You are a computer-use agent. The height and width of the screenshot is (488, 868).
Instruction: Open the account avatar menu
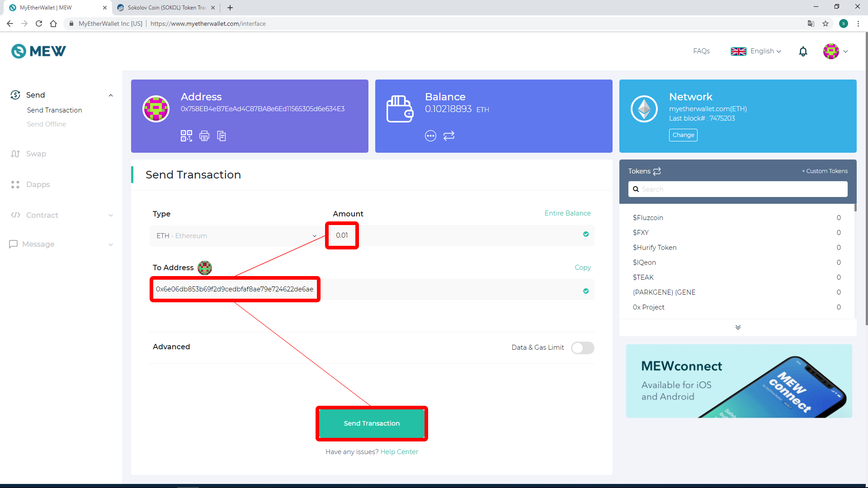pyautogui.click(x=835, y=52)
